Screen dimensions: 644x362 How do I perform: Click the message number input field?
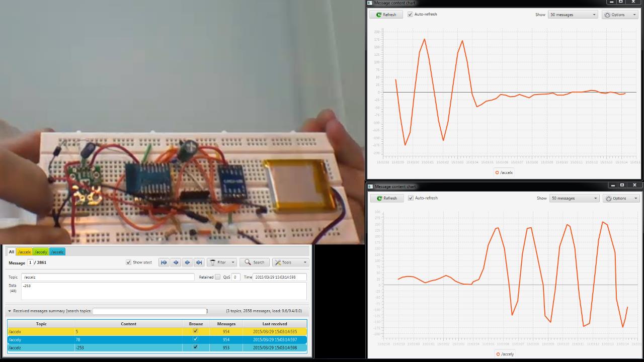tap(29, 262)
